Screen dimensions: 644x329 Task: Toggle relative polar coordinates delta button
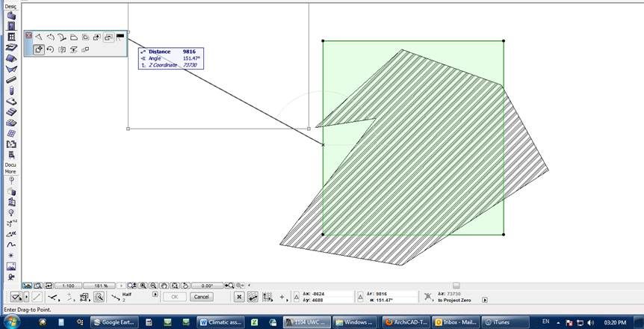(x=360, y=297)
